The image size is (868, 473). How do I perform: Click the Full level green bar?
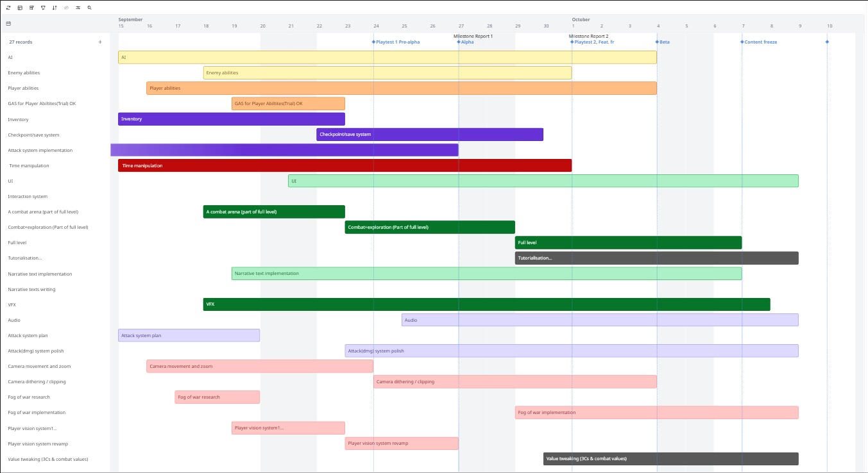point(629,242)
